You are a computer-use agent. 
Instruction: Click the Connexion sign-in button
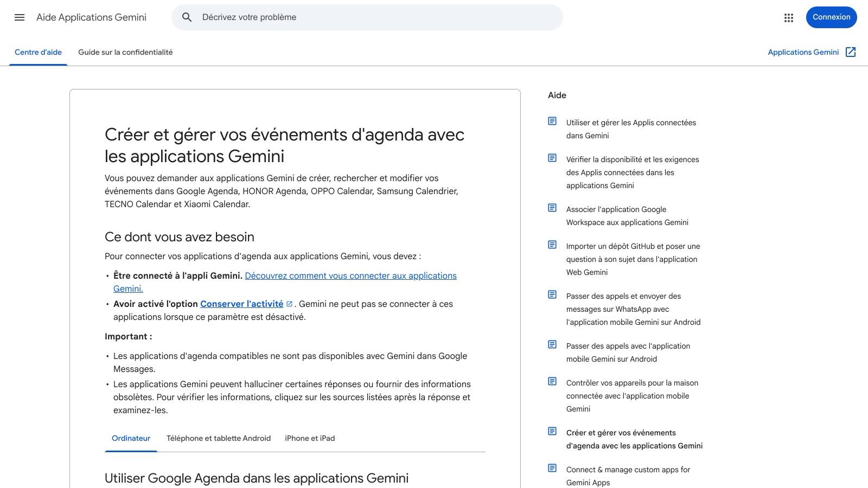[x=831, y=17]
